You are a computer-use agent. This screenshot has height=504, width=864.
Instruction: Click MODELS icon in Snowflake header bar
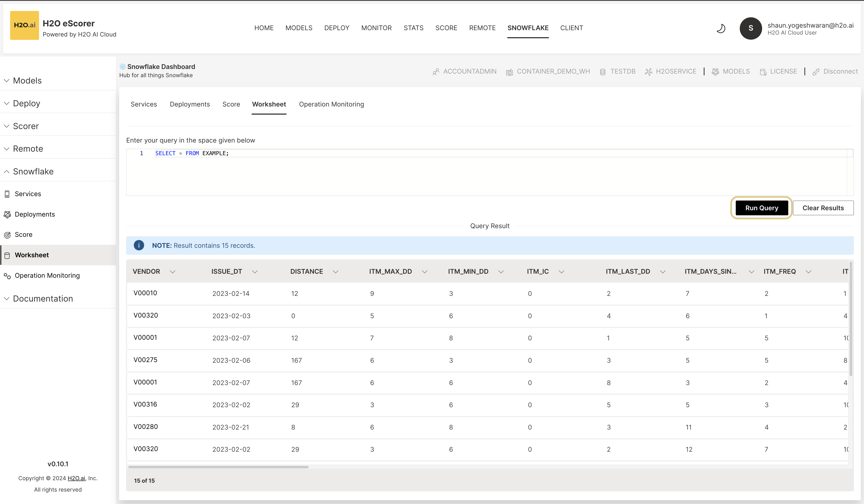(x=715, y=72)
